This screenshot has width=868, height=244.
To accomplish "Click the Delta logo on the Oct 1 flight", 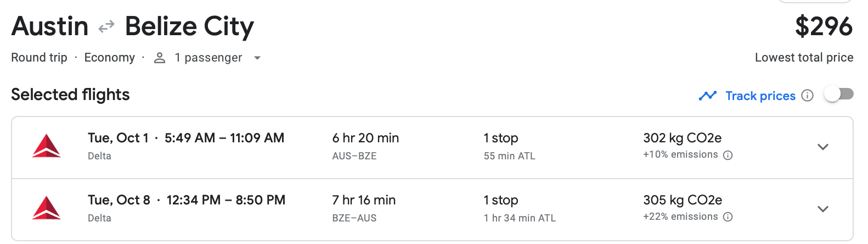I will (47, 146).
